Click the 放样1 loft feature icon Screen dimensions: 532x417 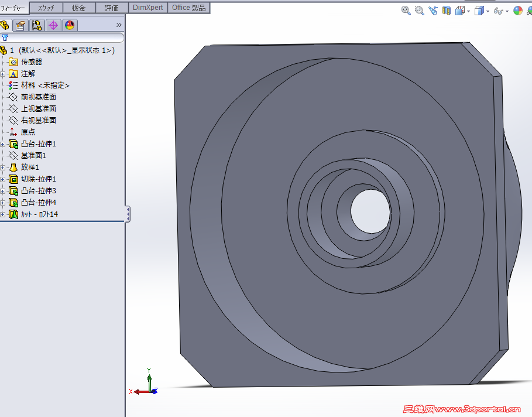point(13,168)
